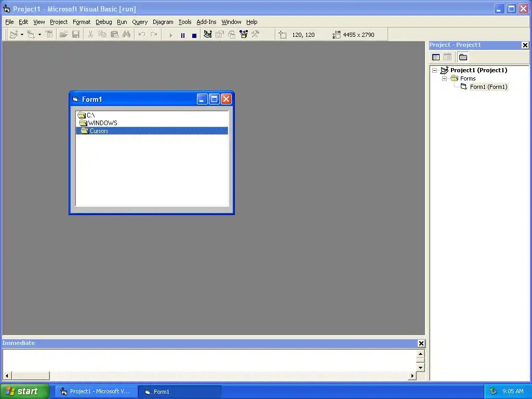Click the Add Form toolbar icon
The width and height of the screenshot is (532, 399).
click(x=31, y=34)
